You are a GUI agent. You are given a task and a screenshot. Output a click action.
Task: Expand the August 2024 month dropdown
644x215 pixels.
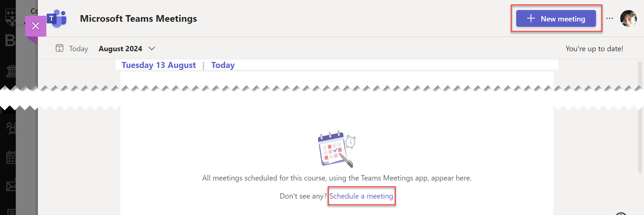(x=152, y=49)
